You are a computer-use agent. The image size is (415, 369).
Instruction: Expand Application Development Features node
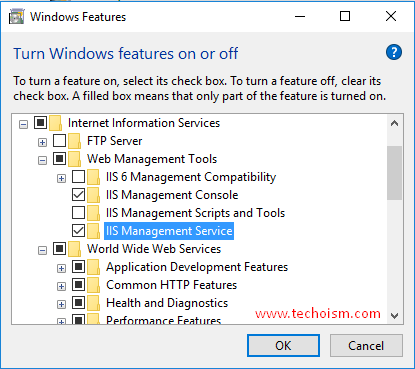point(61,269)
